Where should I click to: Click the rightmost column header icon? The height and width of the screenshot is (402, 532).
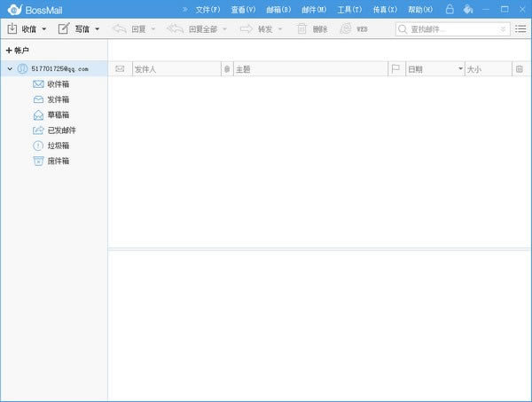click(x=519, y=69)
